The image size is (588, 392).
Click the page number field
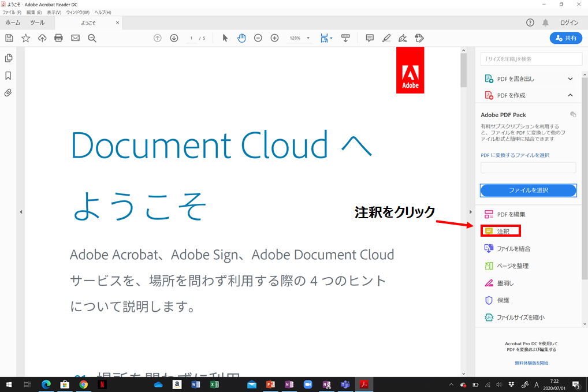191,38
